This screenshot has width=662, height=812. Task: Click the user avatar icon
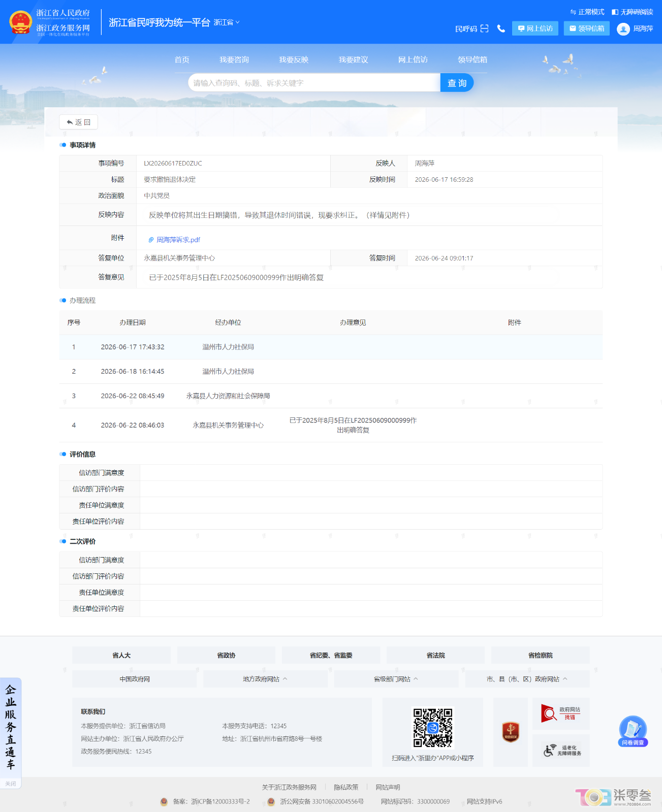[623, 29]
